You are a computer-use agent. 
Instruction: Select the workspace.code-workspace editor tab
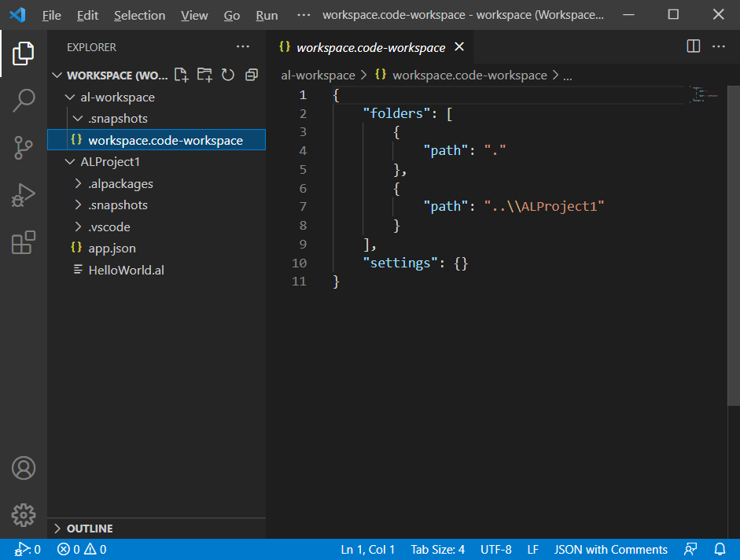tap(370, 46)
